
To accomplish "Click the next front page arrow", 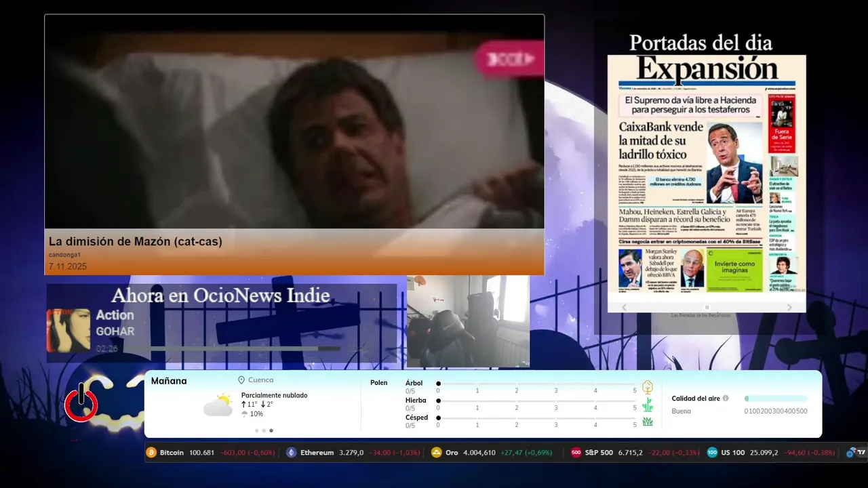I will (x=789, y=308).
